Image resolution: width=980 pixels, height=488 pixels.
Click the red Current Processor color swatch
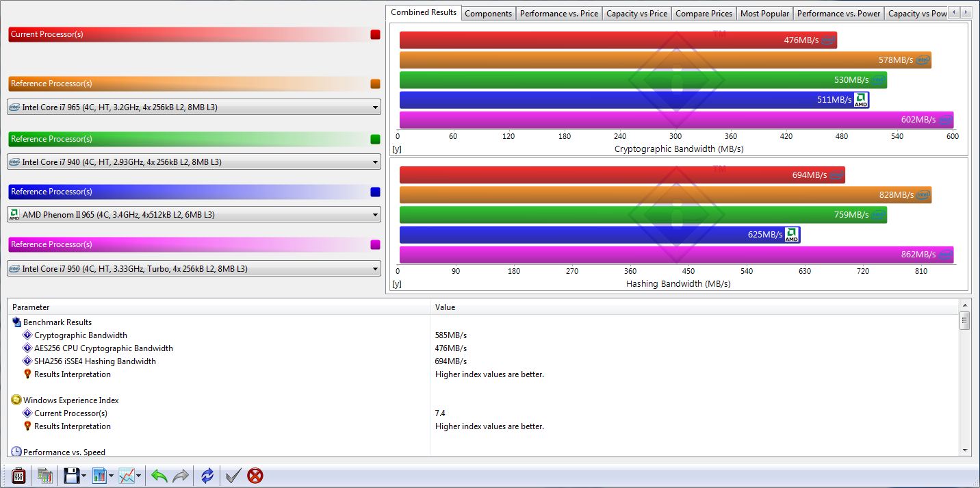point(375,34)
